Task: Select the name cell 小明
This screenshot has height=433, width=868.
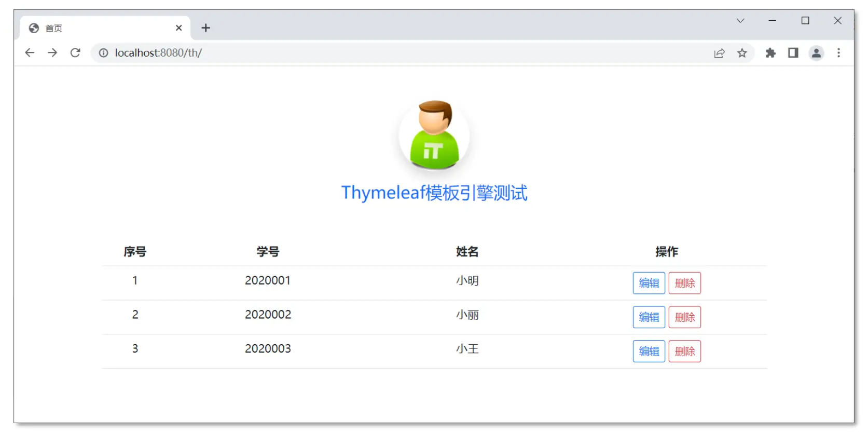Action: [467, 281]
